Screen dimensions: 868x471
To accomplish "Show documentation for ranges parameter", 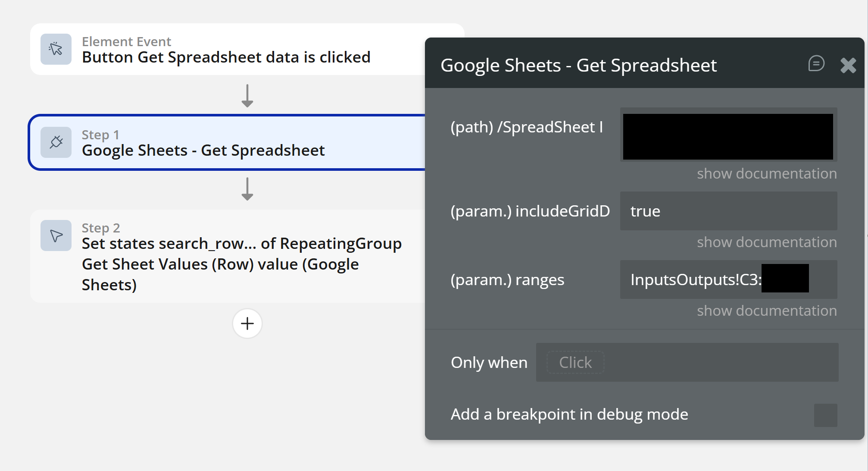I will [x=767, y=311].
